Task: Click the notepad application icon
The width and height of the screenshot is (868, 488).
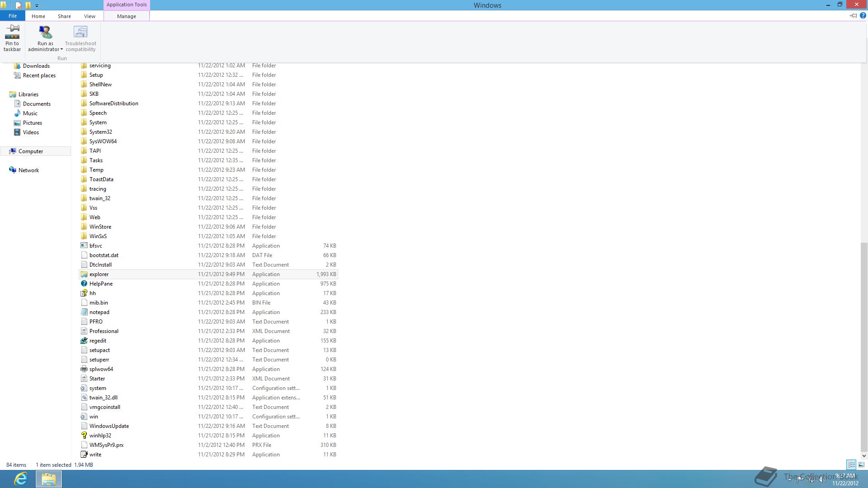Action: point(84,312)
